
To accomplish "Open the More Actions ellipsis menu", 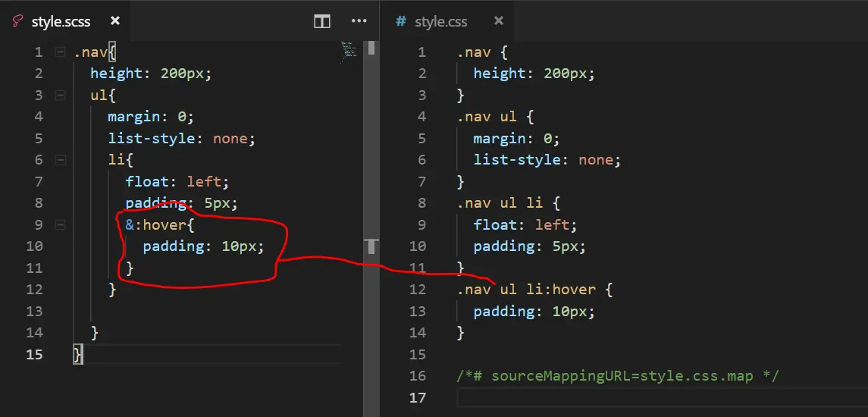I will tap(359, 21).
